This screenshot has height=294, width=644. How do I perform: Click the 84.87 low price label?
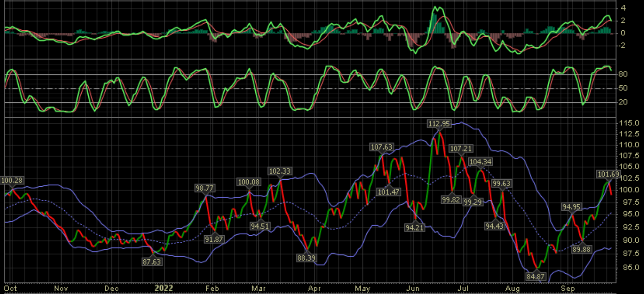coord(537,276)
